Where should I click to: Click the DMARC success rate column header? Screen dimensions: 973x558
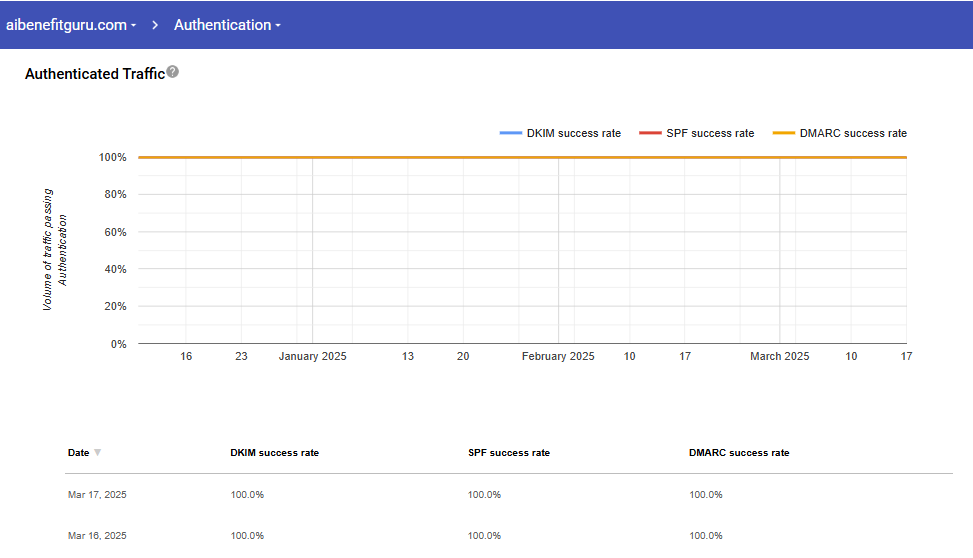click(739, 453)
